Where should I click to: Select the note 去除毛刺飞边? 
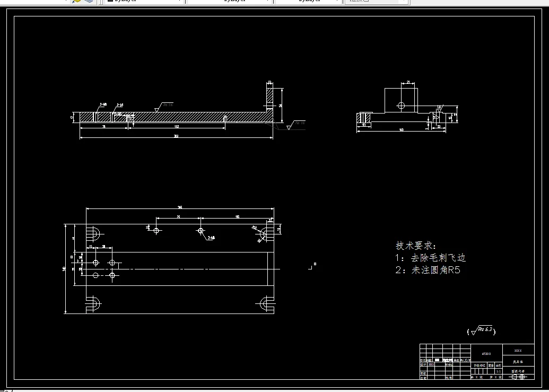click(432, 257)
